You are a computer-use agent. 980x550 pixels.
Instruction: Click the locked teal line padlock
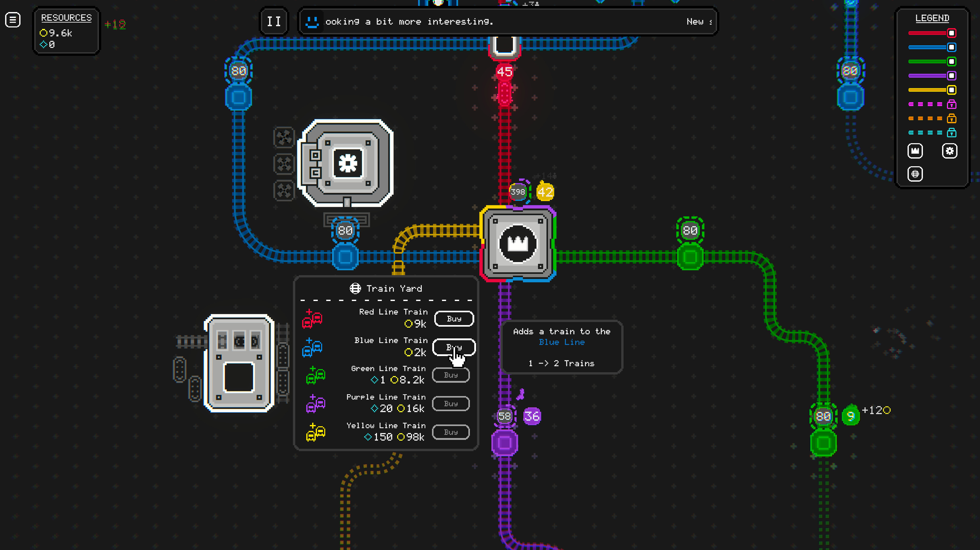952,132
